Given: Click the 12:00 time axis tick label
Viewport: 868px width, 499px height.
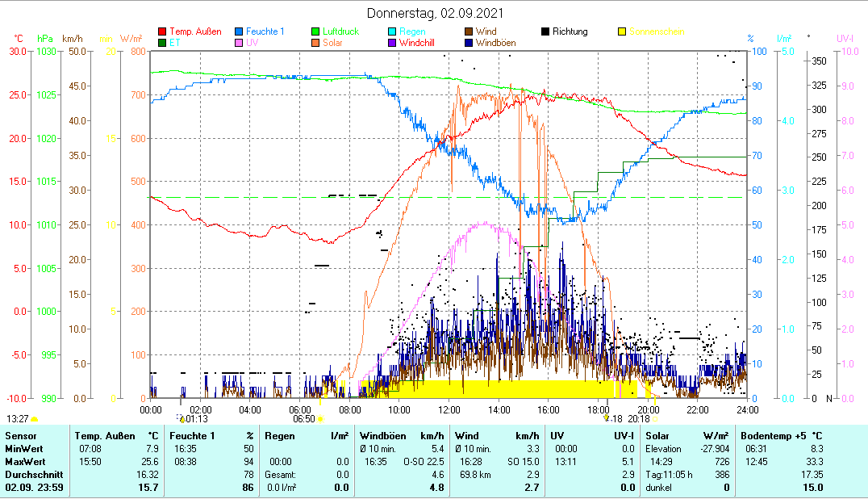Looking at the screenshot, I should click(449, 410).
